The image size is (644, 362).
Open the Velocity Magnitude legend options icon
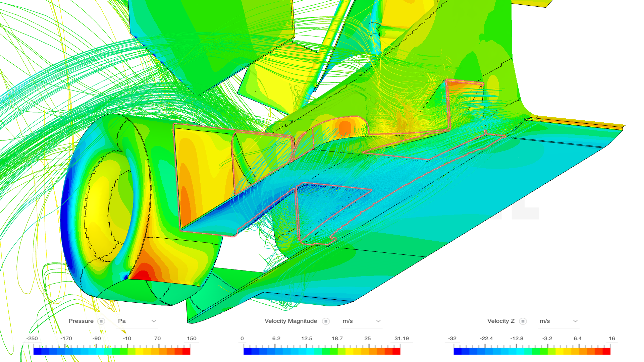[x=325, y=321]
